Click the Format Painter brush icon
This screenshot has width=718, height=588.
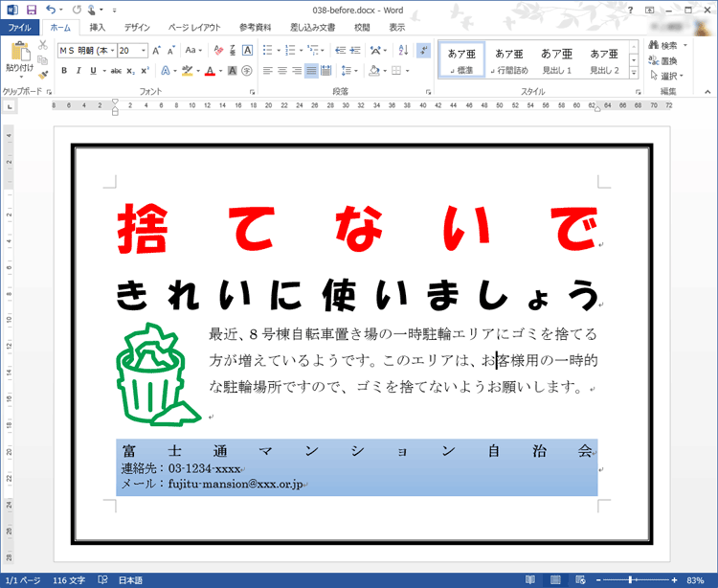point(42,75)
